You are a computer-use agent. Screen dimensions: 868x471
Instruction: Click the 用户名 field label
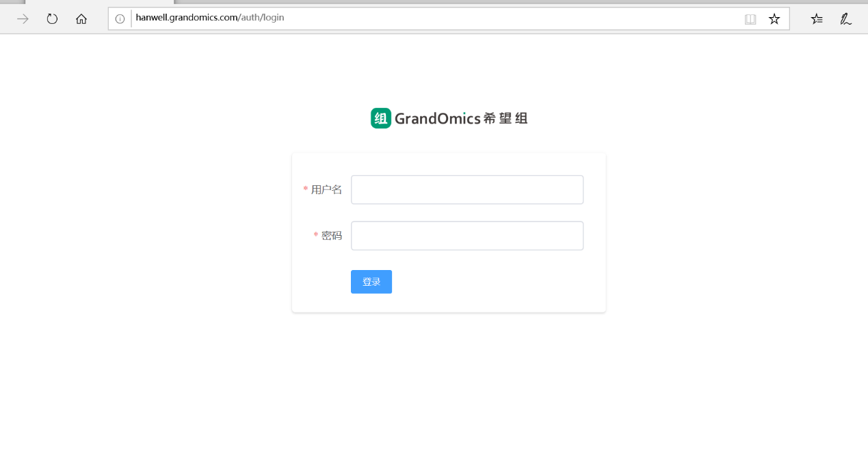326,189
